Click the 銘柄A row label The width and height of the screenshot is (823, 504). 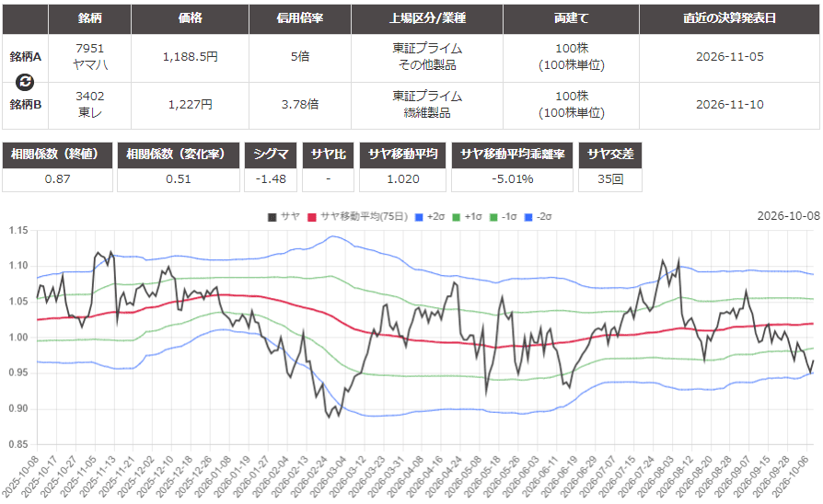pos(25,57)
